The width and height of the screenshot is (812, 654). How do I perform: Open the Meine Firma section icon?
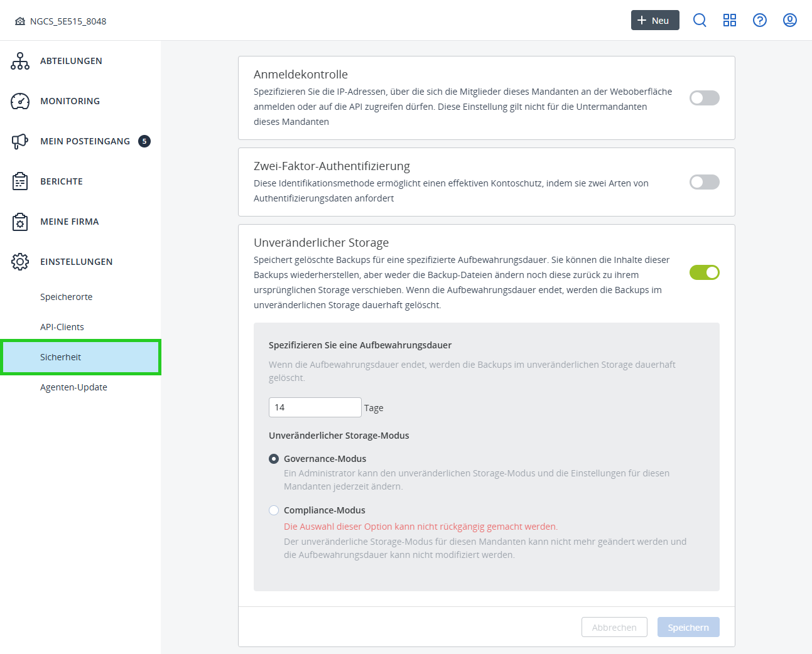[x=19, y=222]
